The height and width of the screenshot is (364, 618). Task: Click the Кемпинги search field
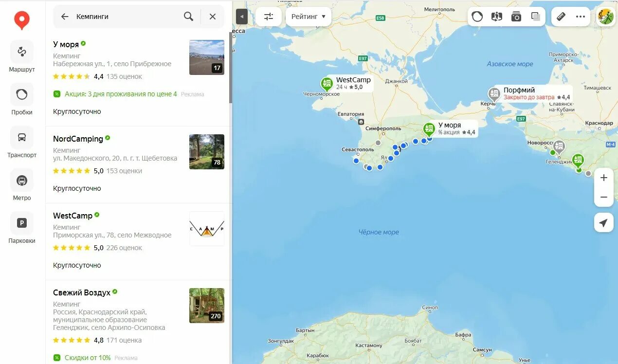pos(127,17)
